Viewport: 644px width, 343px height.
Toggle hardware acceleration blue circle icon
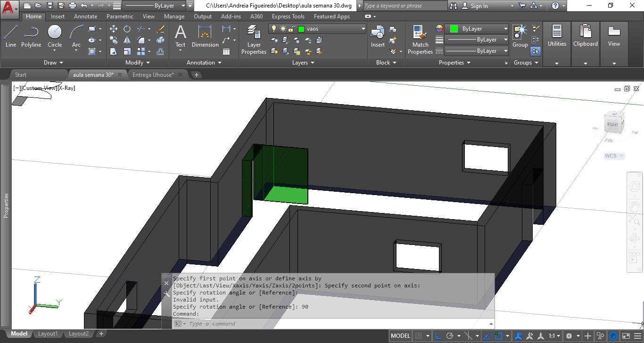pos(613,336)
